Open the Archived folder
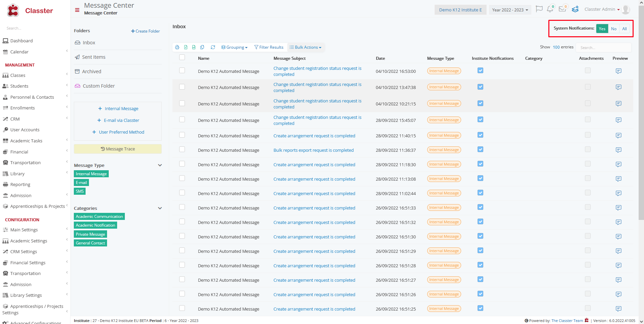The width and height of the screenshot is (644, 324). point(92,72)
